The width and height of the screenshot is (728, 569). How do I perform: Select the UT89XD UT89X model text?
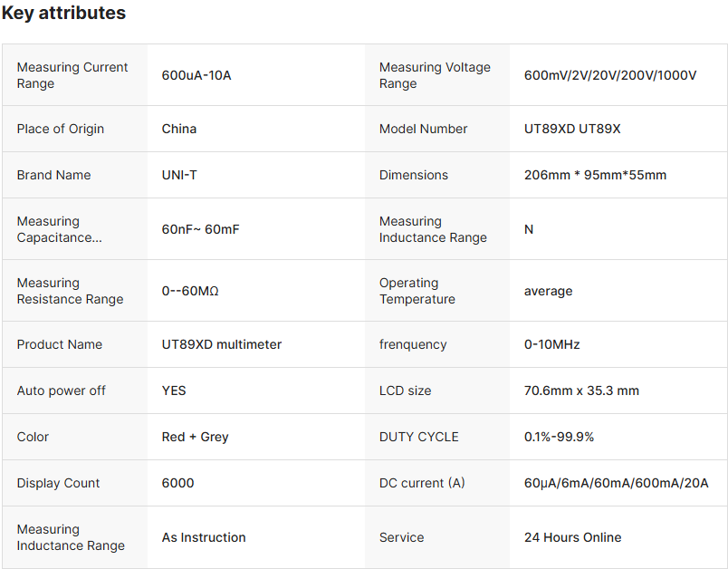(572, 129)
